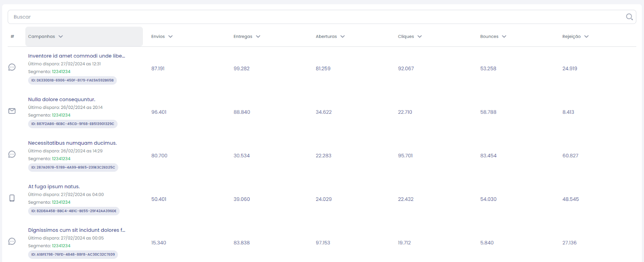Viewport: 644px width, 262px height.
Task: Click Bounces value 54.030
Action: [x=488, y=199]
